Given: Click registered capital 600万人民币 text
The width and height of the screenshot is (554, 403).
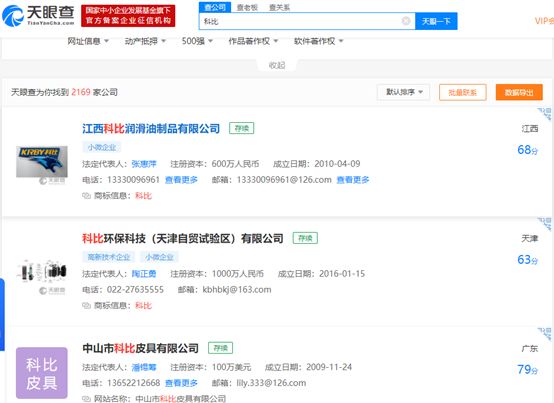Looking at the screenshot, I should click(x=235, y=164).
